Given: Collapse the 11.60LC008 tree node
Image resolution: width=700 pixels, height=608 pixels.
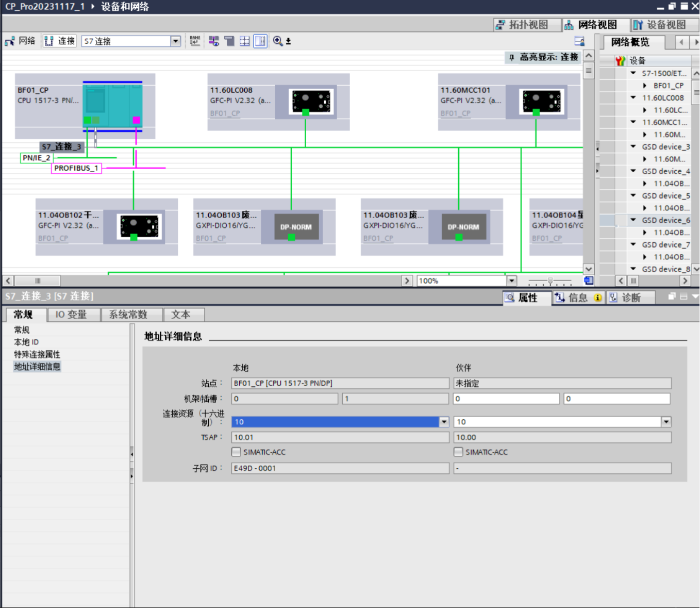Looking at the screenshot, I should click(x=634, y=97).
